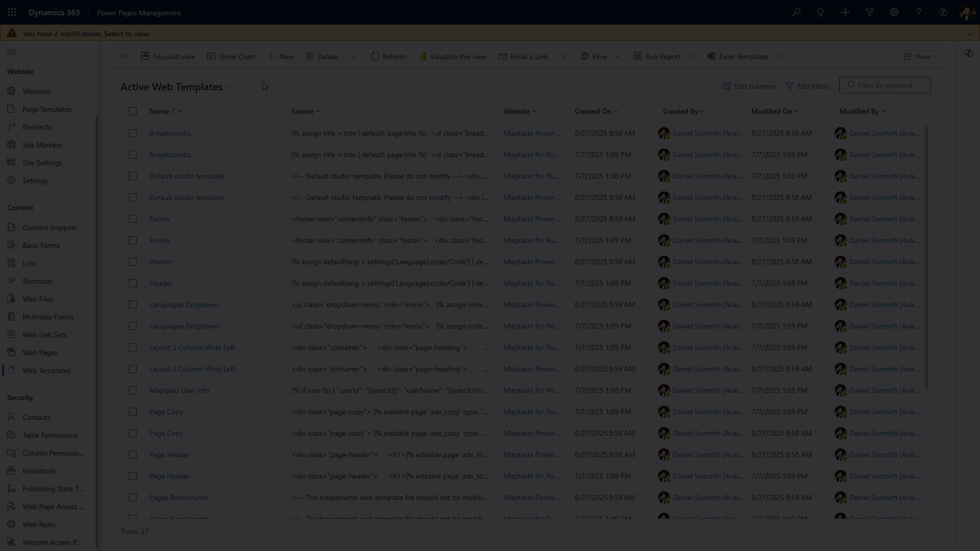Expand the Run Report dropdown arrow

tap(692, 56)
